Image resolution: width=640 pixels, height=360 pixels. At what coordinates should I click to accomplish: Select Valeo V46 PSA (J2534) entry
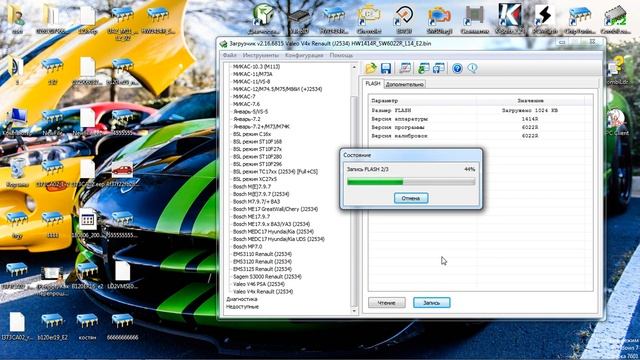coord(259,284)
